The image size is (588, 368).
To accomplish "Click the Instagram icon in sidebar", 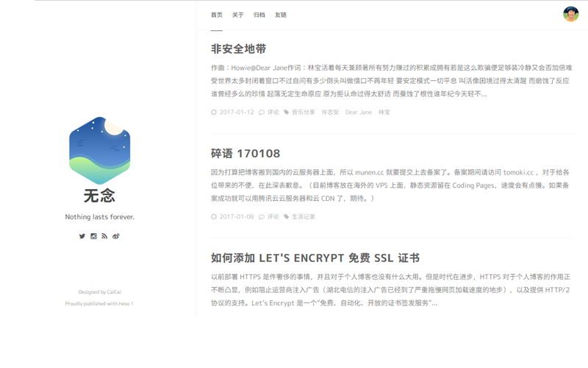I will tap(93, 236).
